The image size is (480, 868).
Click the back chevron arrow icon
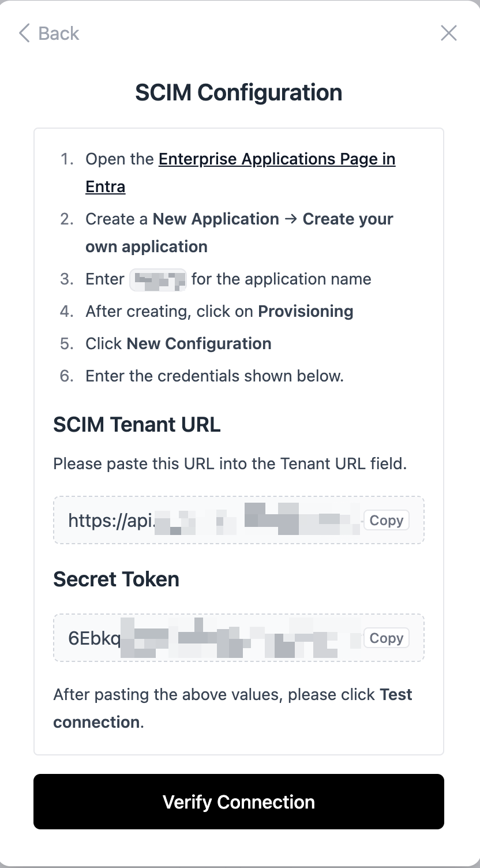click(24, 33)
